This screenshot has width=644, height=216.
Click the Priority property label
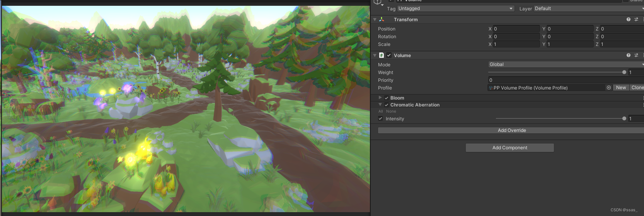coord(385,80)
